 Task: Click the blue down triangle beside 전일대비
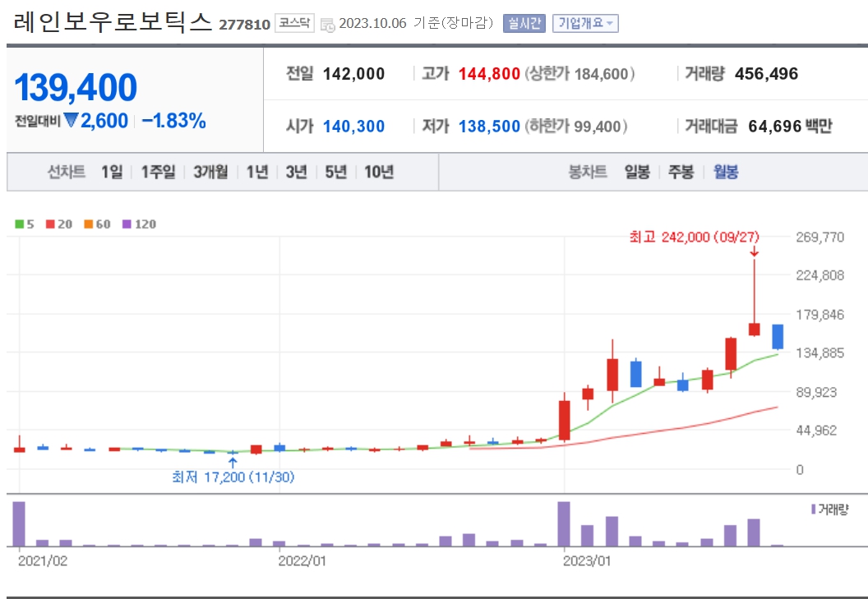tap(71, 120)
